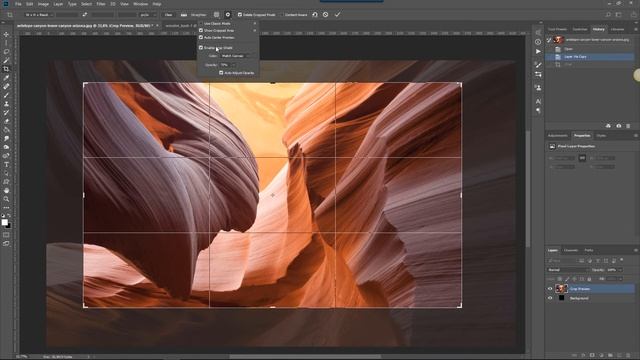Open the crop overlay grid options
This screenshot has height=360, width=640.
coord(216,15)
